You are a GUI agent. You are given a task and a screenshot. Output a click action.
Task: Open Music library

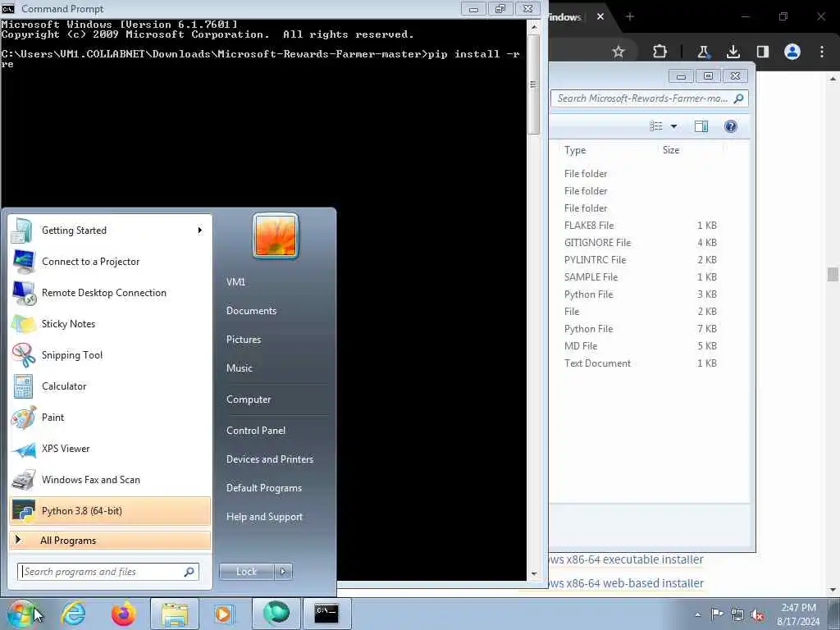click(x=240, y=368)
